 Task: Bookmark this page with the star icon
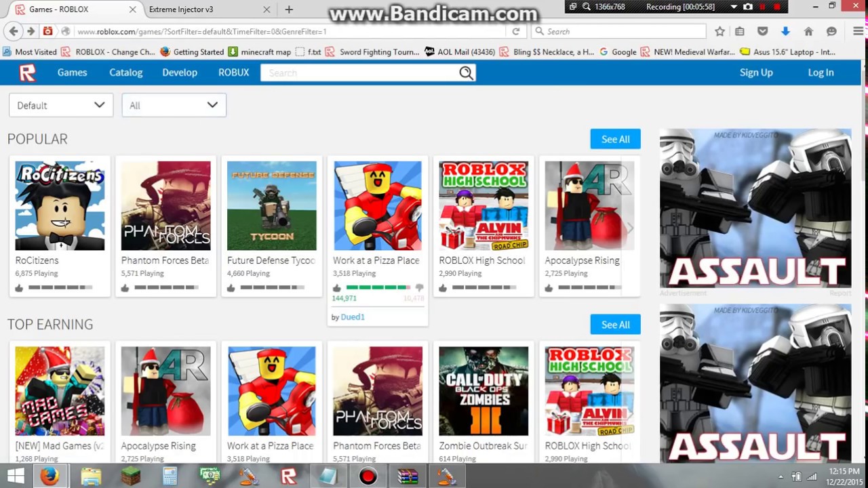[719, 31]
